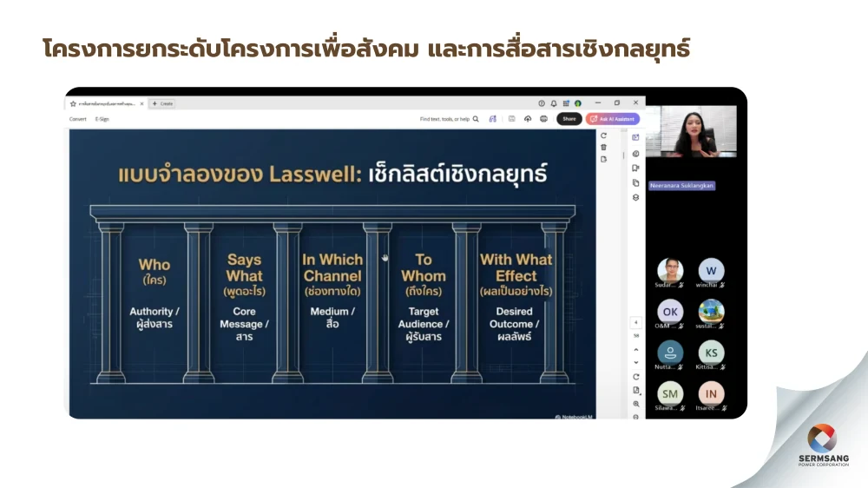Open the page display options icon

pyautogui.click(x=636, y=391)
